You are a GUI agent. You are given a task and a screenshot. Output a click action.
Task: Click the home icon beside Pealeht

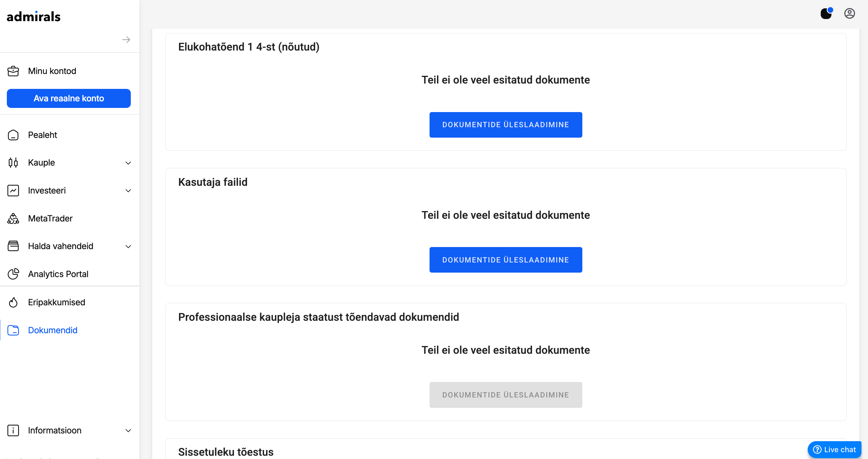13,135
